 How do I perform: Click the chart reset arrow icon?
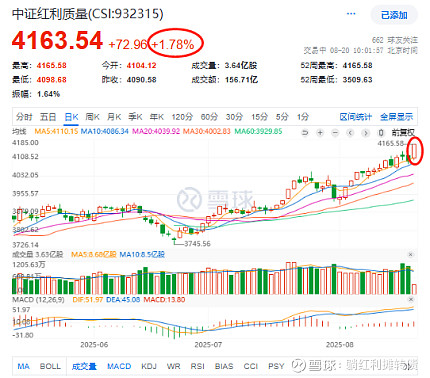pos(305,133)
